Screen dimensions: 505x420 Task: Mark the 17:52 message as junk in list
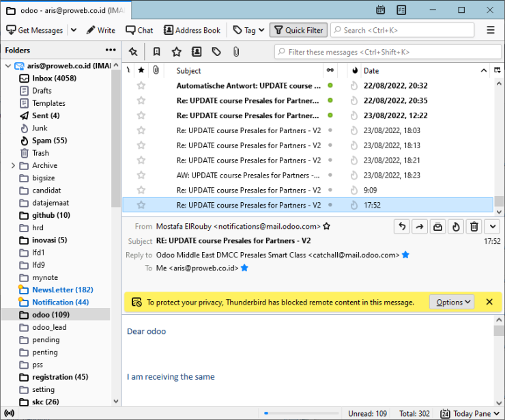[x=354, y=205]
